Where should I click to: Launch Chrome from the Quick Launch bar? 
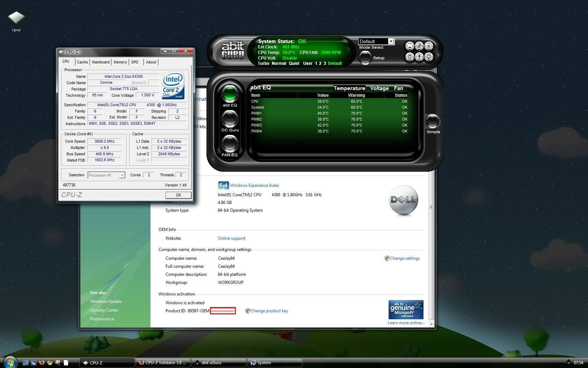tap(50, 363)
